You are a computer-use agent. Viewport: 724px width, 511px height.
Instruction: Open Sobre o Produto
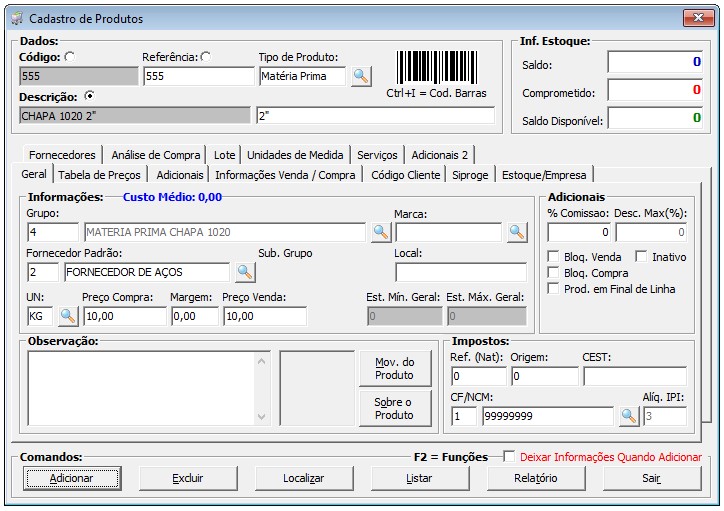[395, 409]
